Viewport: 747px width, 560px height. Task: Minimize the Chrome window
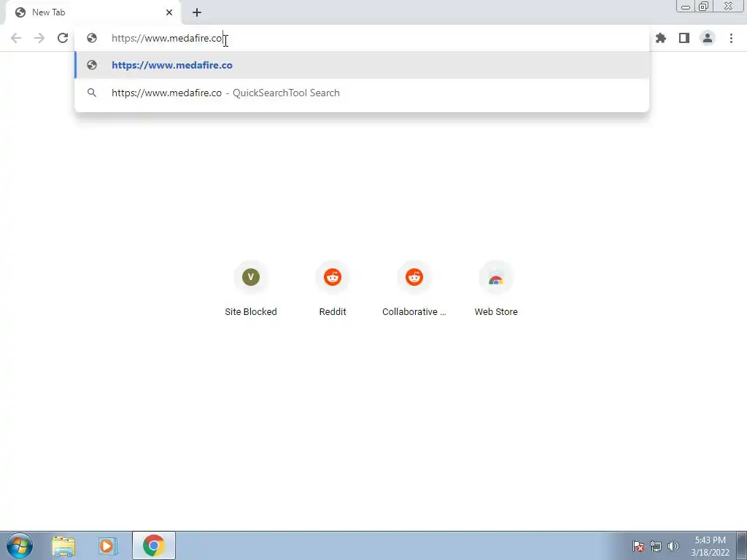point(686,6)
